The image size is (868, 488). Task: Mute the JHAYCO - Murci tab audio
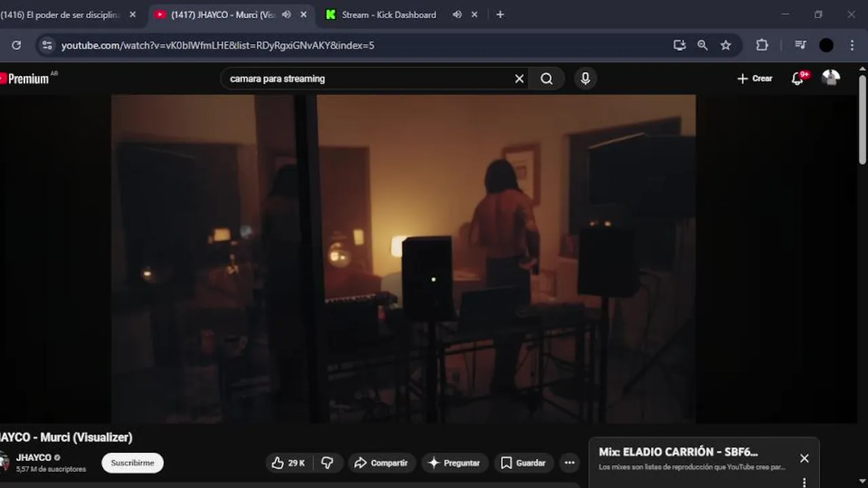(x=287, y=14)
